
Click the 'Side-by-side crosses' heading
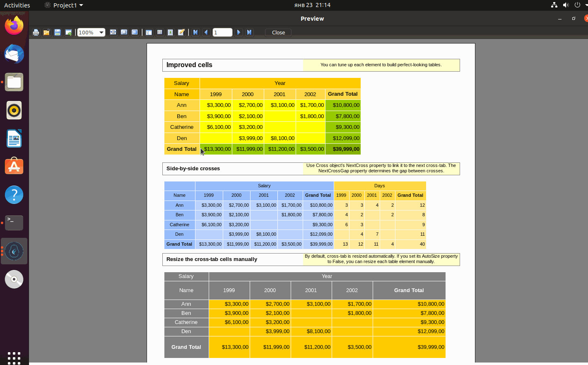click(x=193, y=169)
